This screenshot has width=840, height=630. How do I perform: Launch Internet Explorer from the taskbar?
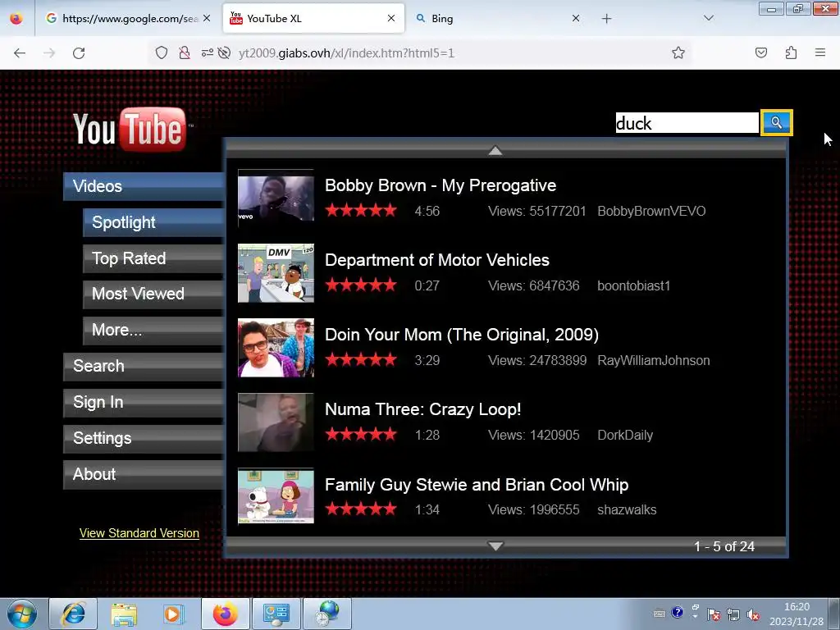(x=73, y=614)
